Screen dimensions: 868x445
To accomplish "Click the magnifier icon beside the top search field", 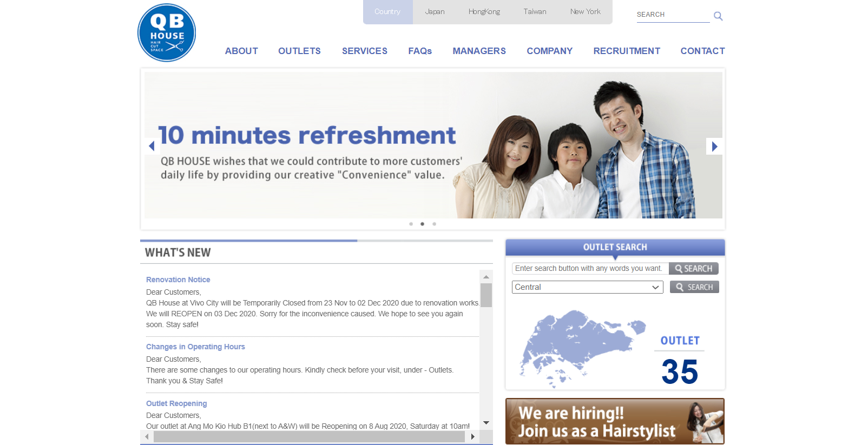I will pyautogui.click(x=718, y=16).
